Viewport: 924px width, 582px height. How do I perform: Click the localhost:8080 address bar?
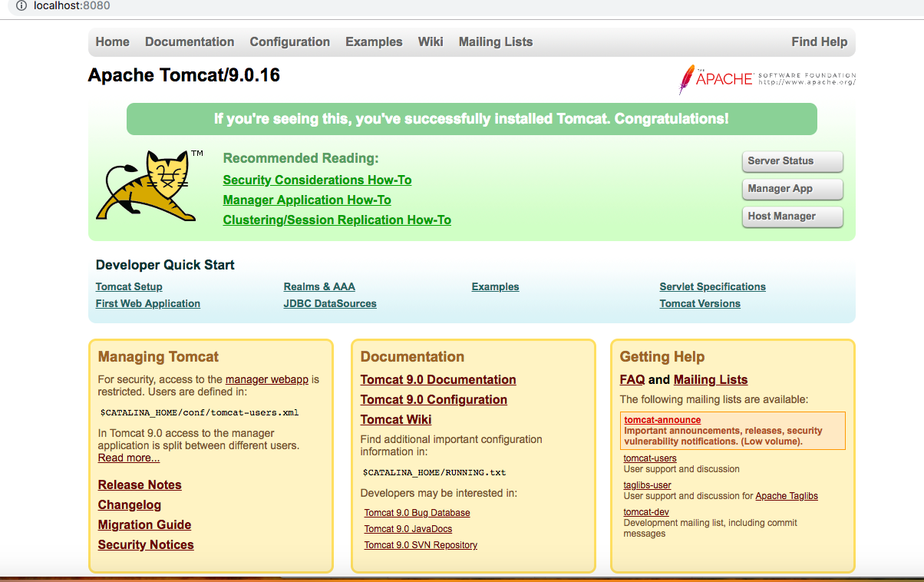click(72, 6)
